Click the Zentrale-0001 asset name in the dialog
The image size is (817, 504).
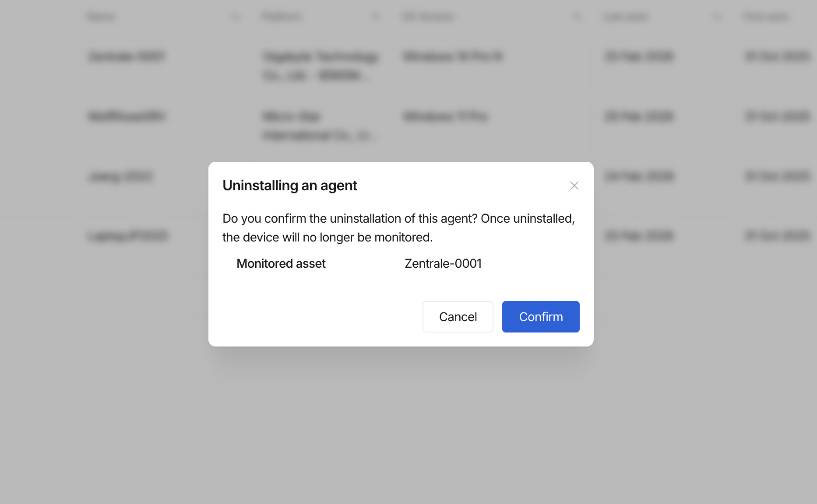(443, 263)
